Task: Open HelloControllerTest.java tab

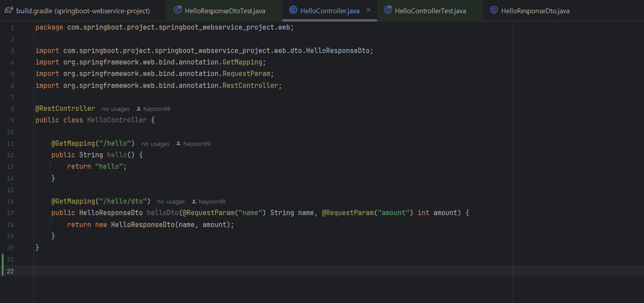Action: tap(430, 11)
